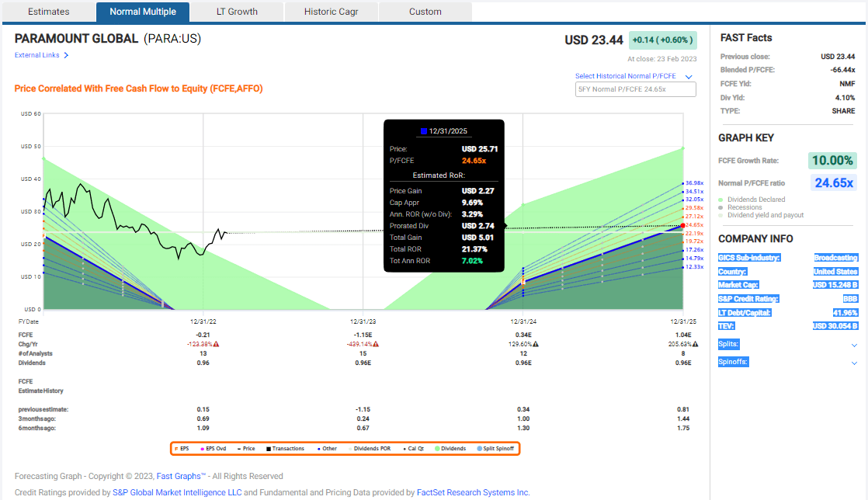This screenshot has width=868, height=500.
Task: Click the 6monthsago 1.75 estimate value
Action: [683, 428]
